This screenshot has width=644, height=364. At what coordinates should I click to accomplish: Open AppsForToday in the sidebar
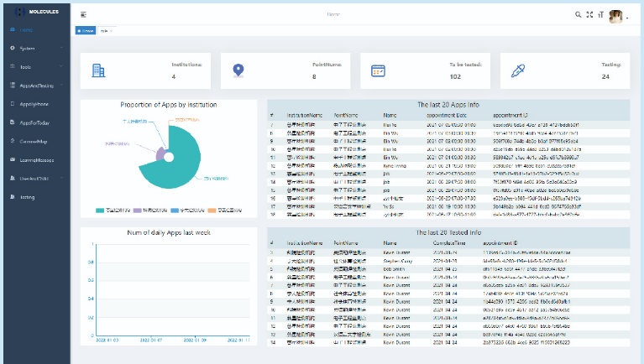pos(34,122)
